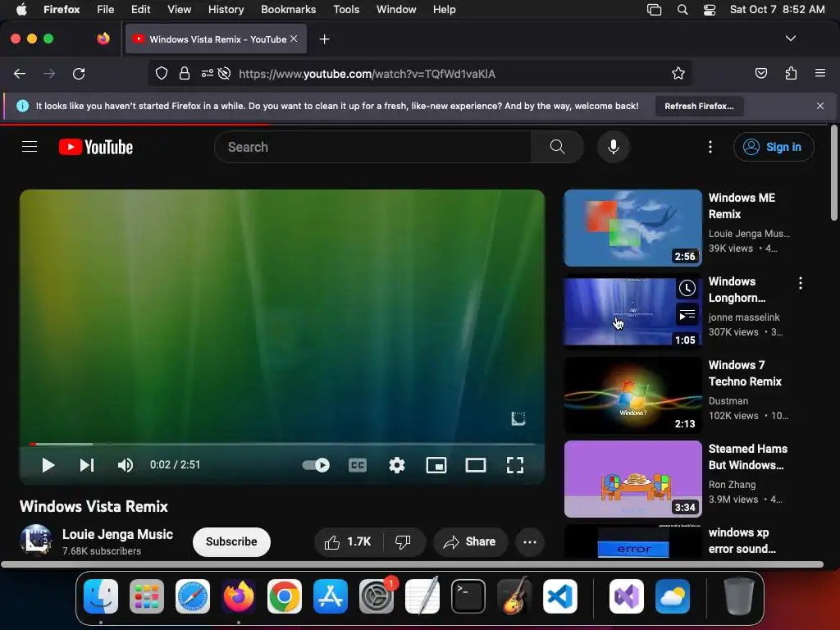Open the Tools menu

[x=346, y=9]
